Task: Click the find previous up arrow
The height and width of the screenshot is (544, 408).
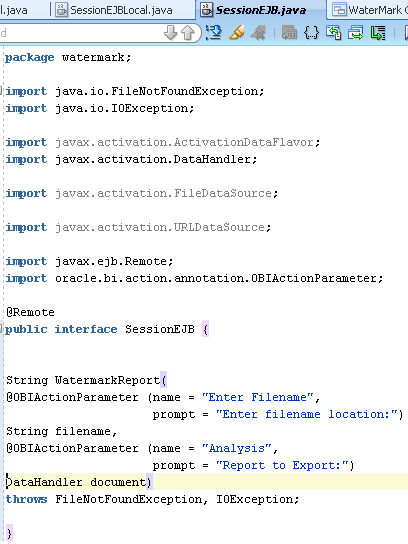Action: 188,33
